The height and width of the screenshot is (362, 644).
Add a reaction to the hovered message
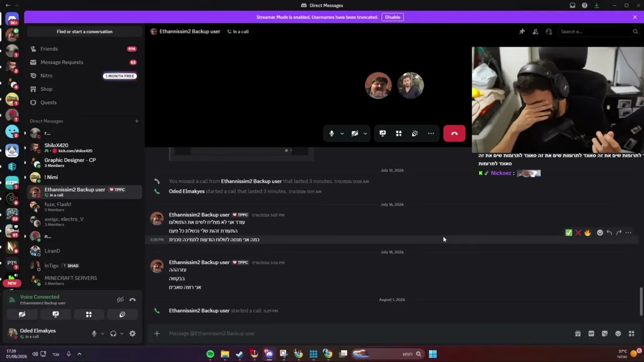click(600, 233)
